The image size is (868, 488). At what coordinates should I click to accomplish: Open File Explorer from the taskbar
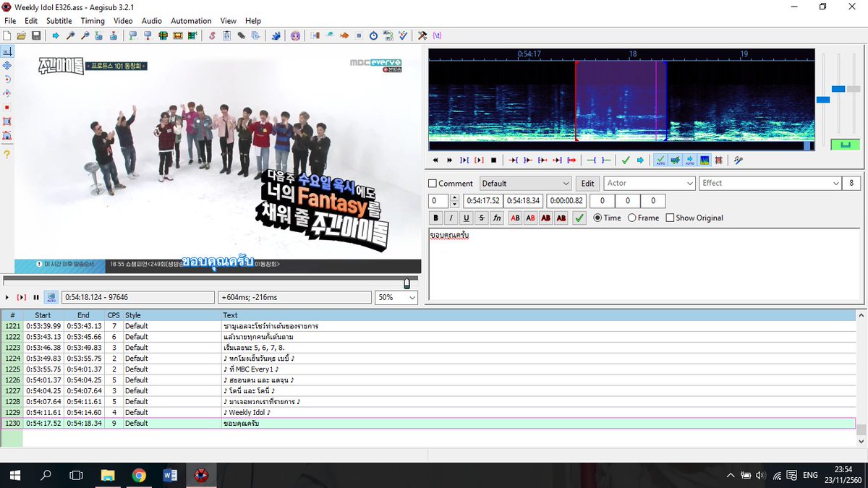pyautogui.click(x=108, y=475)
